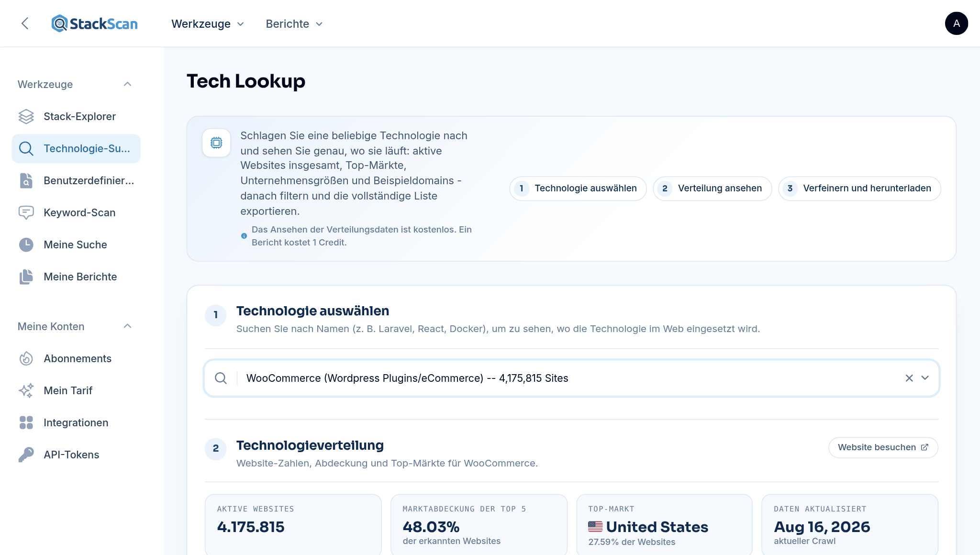Click the Meine Berichte documents icon
This screenshot has width=980, height=555.
26,277
